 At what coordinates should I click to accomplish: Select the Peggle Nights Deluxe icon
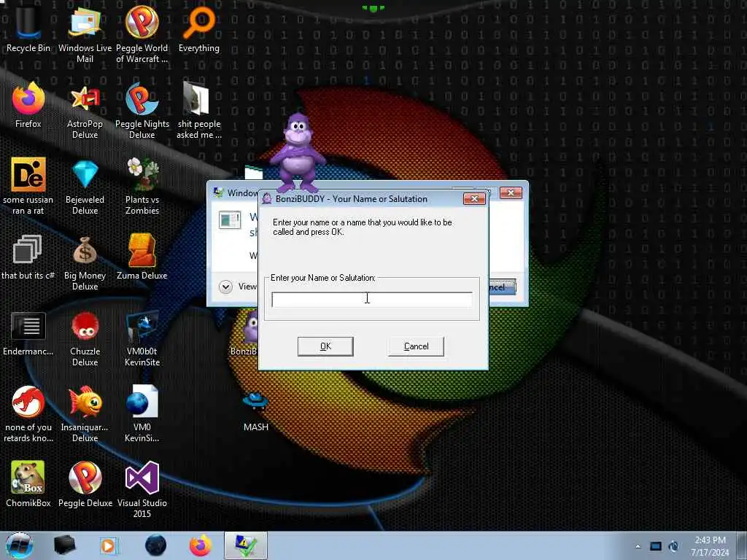142,109
